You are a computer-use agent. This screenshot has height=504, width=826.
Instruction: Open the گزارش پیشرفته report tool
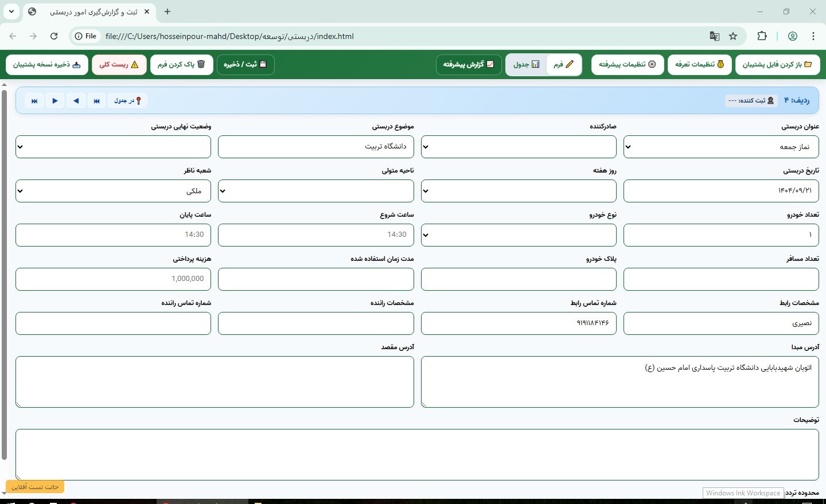pyautogui.click(x=469, y=64)
